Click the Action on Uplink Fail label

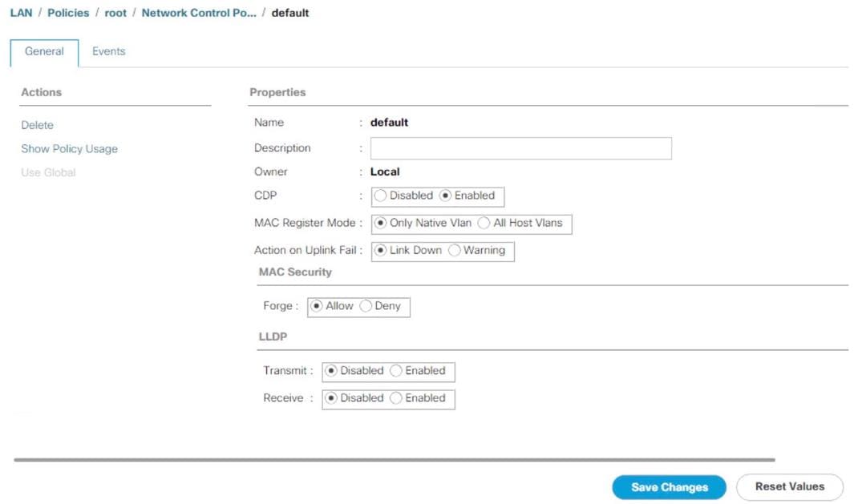(306, 250)
